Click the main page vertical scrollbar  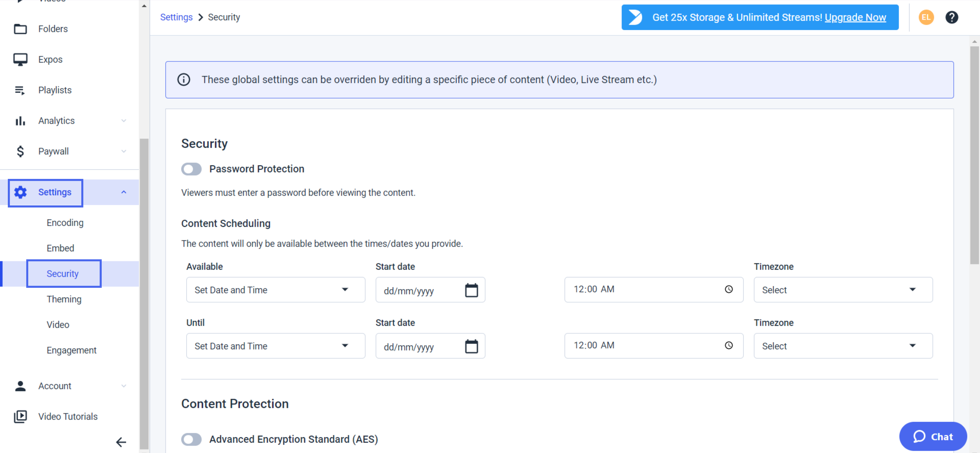point(974,155)
